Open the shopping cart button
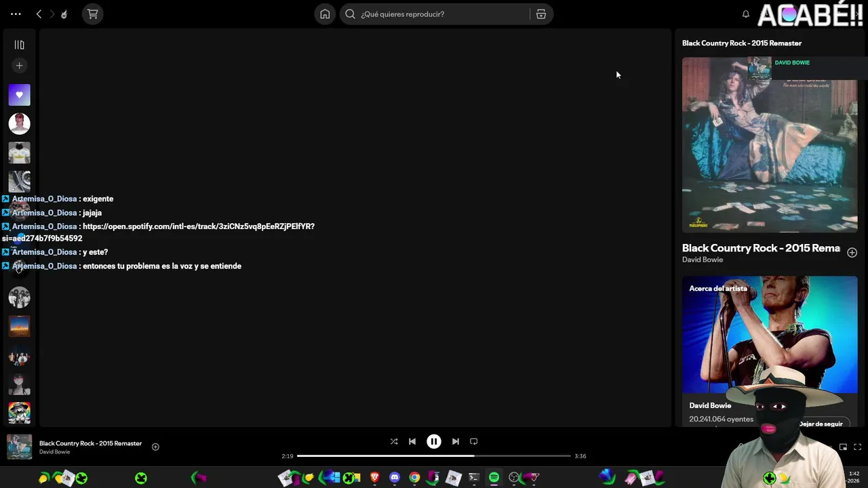The image size is (868, 488). point(93,14)
